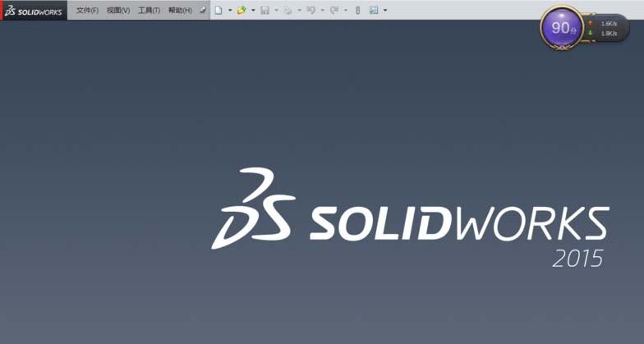Image resolution: width=644 pixels, height=344 pixels.
Task: Click the SolidWorks logo in the title bar
Action: point(34,11)
